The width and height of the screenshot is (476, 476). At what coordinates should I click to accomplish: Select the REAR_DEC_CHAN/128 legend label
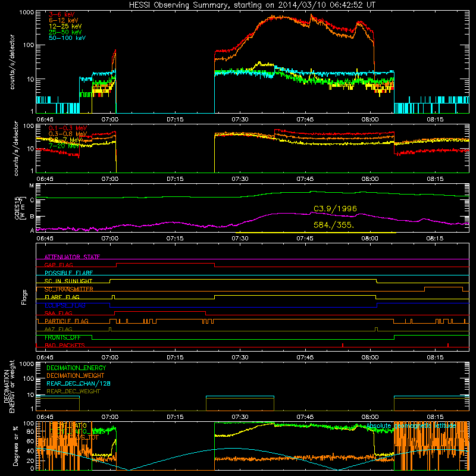point(79,383)
